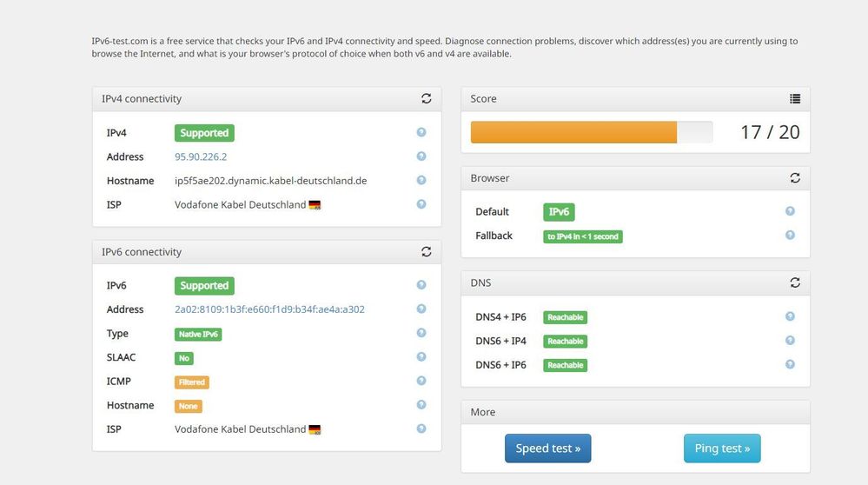Click help icon for Browser Fallback row
Viewport: 868px width, 485px height.
click(790, 235)
